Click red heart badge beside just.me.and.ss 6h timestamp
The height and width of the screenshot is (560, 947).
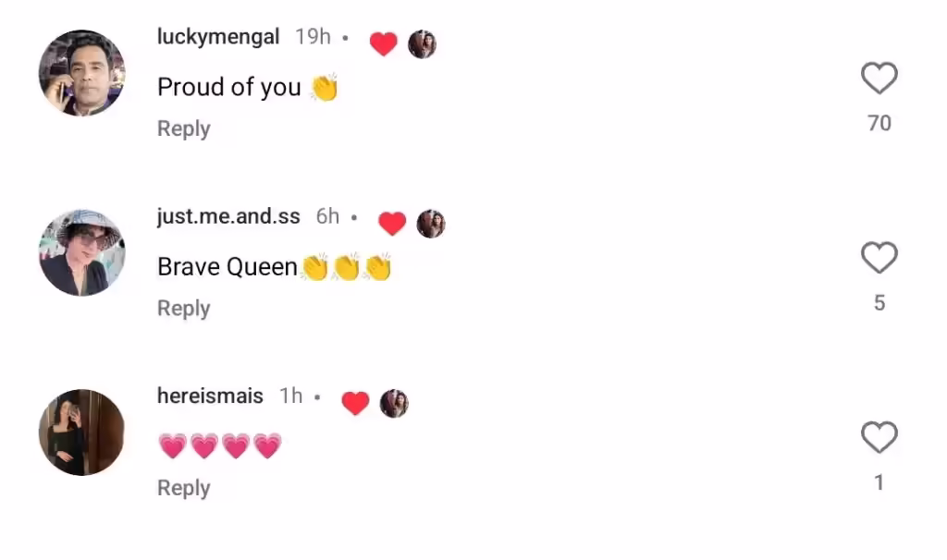coord(392,224)
